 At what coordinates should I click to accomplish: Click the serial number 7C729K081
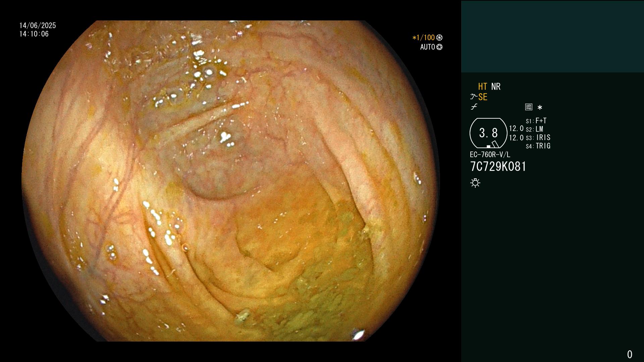click(x=498, y=167)
